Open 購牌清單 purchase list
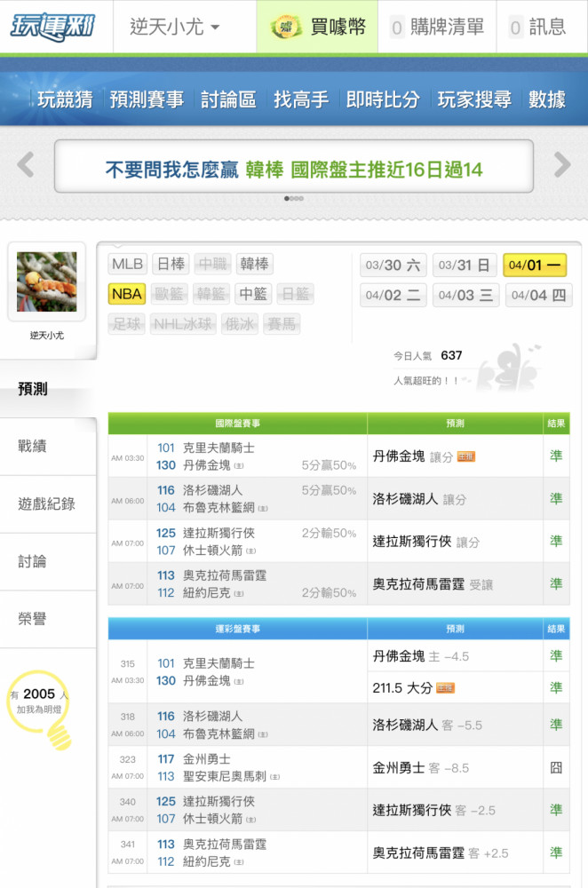588x888 pixels. tap(437, 27)
